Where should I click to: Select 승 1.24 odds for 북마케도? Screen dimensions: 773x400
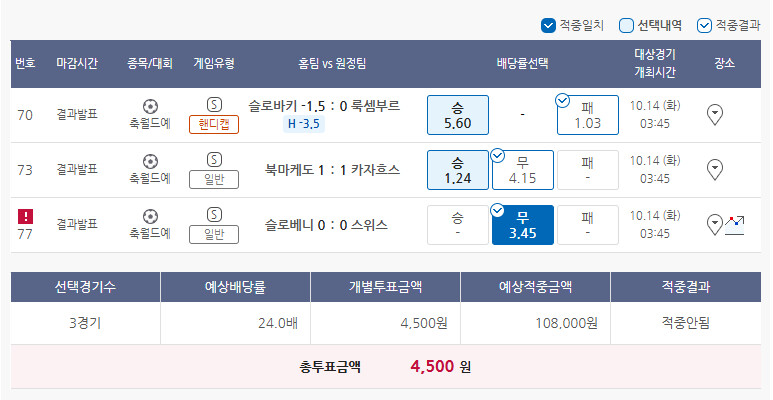tap(457, 170)
